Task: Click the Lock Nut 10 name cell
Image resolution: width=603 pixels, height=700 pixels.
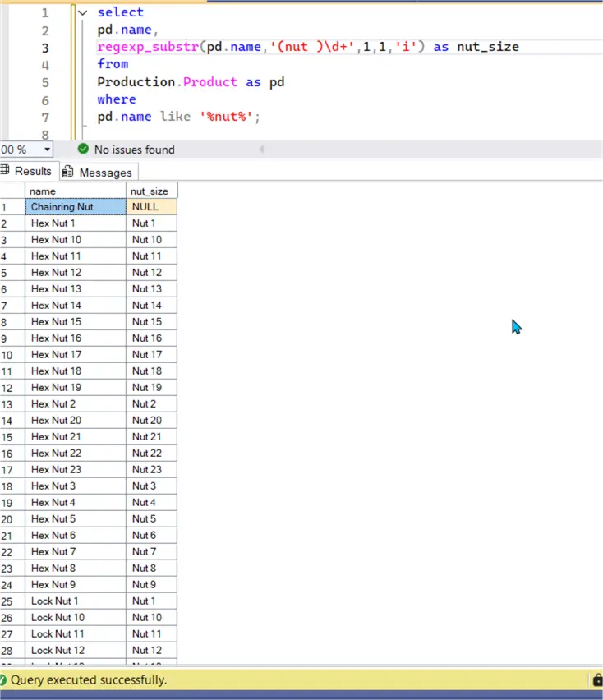Action: point(76,618)
